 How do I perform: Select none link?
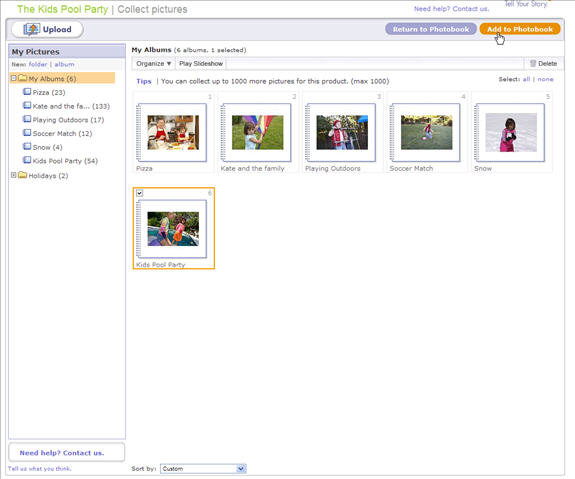click(545, 79)
